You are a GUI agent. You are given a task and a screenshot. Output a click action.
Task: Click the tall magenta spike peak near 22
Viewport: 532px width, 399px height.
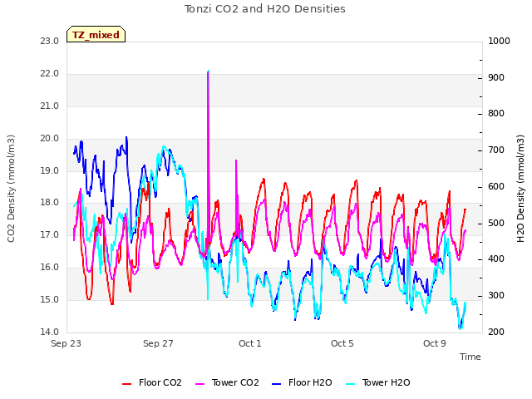tap(208, 71)
